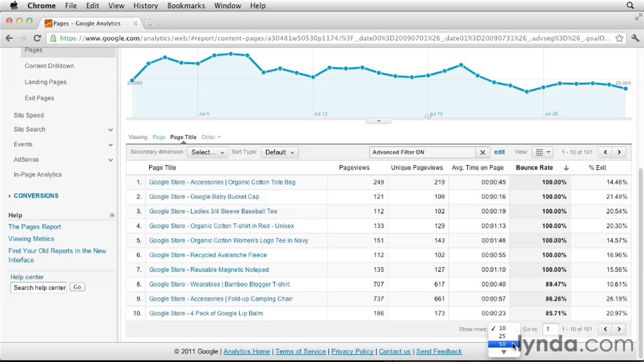Sort table by % Exit column

(597, 168)
